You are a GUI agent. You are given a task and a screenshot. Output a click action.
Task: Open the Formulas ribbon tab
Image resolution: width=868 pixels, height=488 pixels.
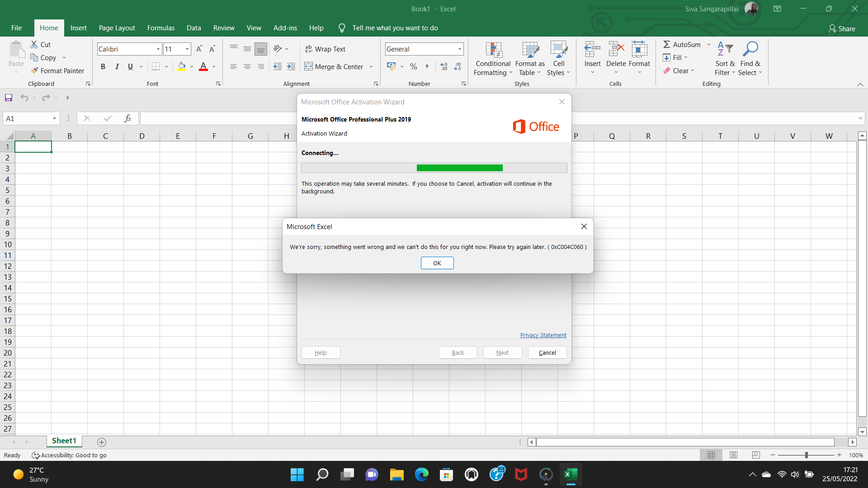tap(160, 28)
